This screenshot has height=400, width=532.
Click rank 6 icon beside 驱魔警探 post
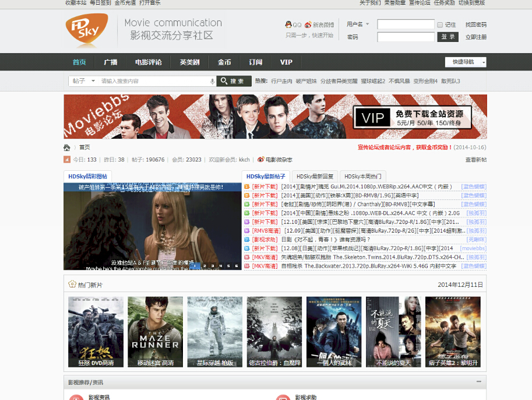click(x=246, y=230)
